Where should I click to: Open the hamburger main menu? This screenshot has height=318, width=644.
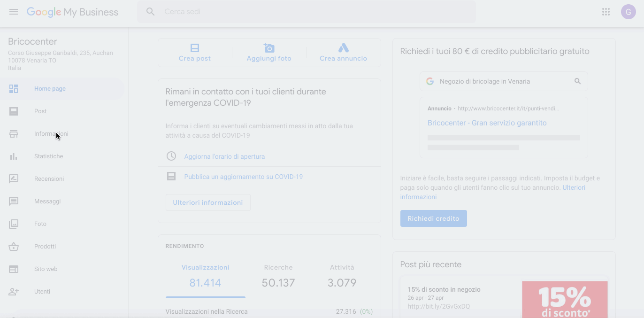coord(14,12)
